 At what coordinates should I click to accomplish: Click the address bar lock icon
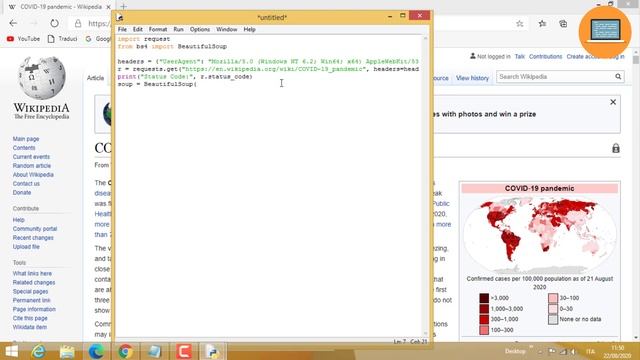(x=78, y=23)
